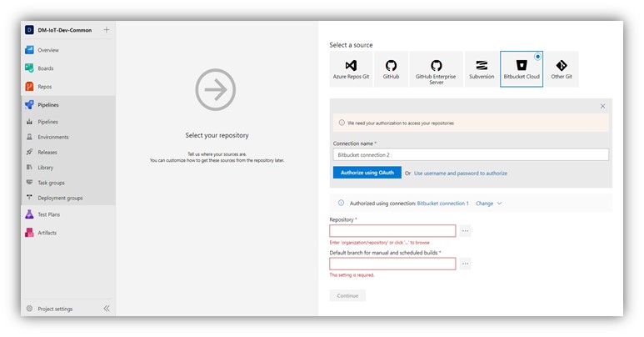This screenshot has height=337, width=644.
Task: Select the Pipelines hub header with rocket icon
Action: click(x=68, y=105)
